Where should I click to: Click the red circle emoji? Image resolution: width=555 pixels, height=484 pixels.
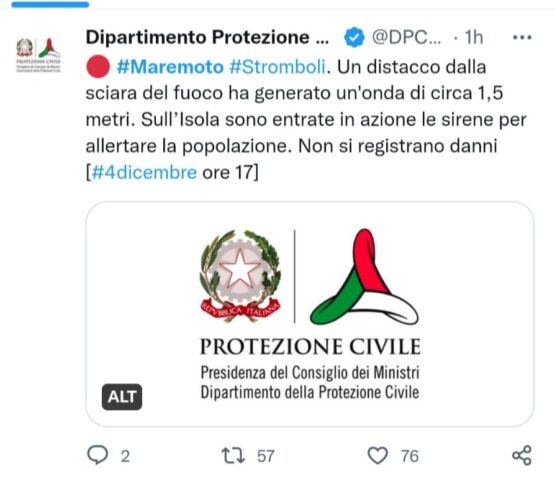pos(98,67)
